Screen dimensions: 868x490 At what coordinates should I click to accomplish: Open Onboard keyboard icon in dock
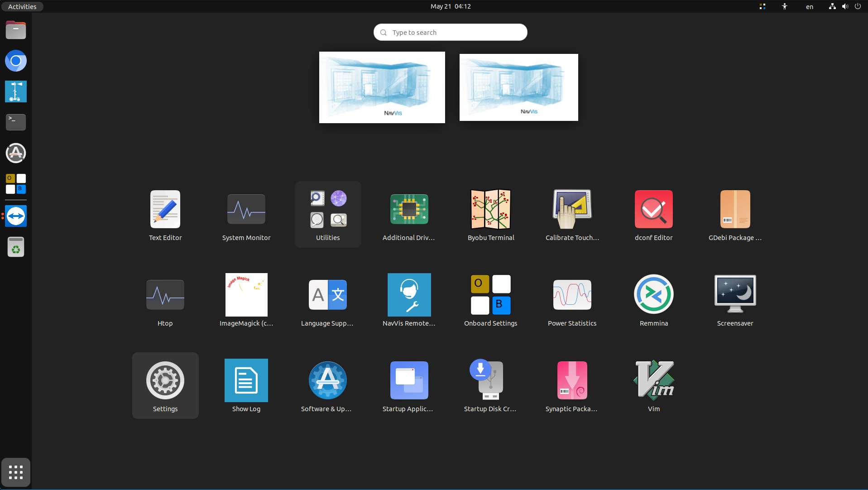(x=16, y=183)
